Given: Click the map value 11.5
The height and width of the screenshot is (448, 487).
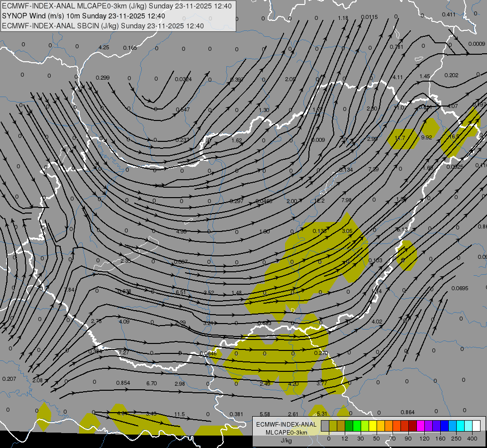Looking at the screenshot, I should (180, 415).
